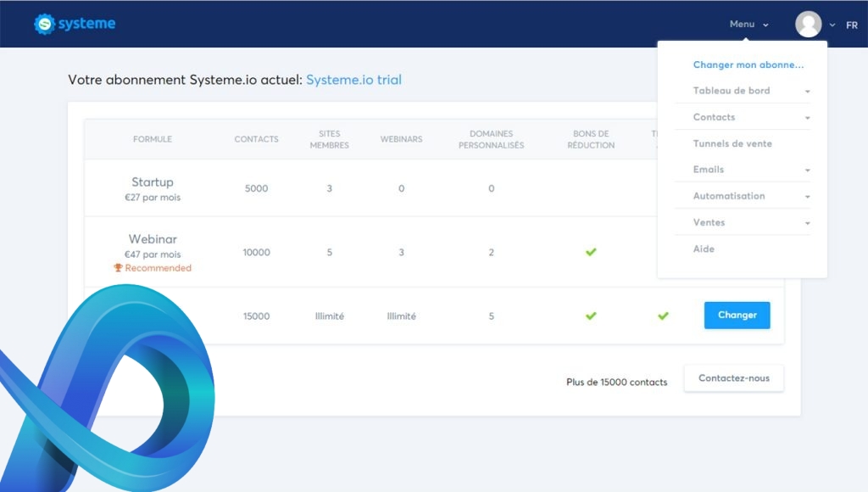Click 'Plus de 15000 contacts' text

(617, 382)
